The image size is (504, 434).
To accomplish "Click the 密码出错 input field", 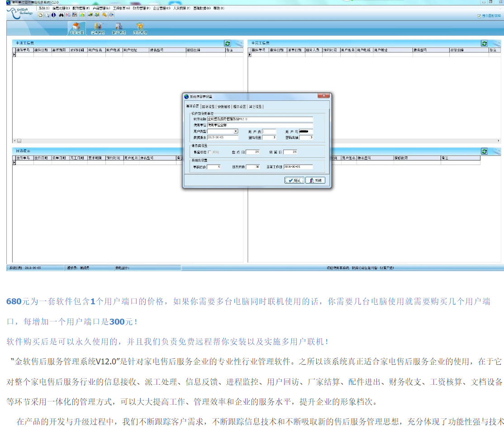I will click(306, 137).
